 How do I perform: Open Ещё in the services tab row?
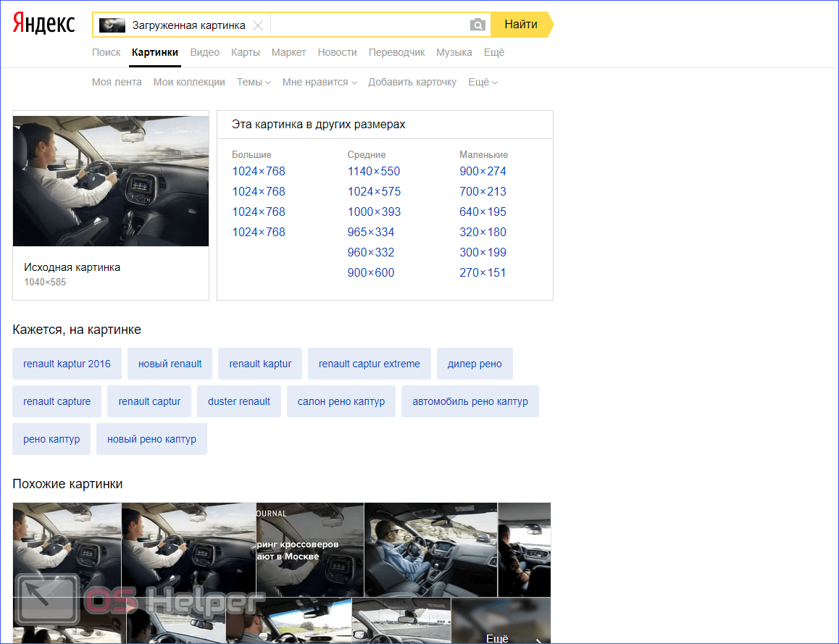pos(494,52)
